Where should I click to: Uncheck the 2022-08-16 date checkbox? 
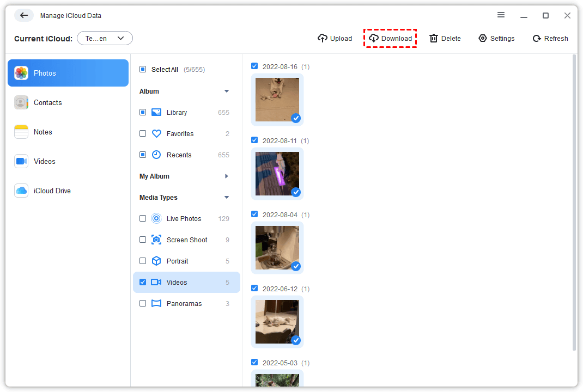(x=254, y=66)
